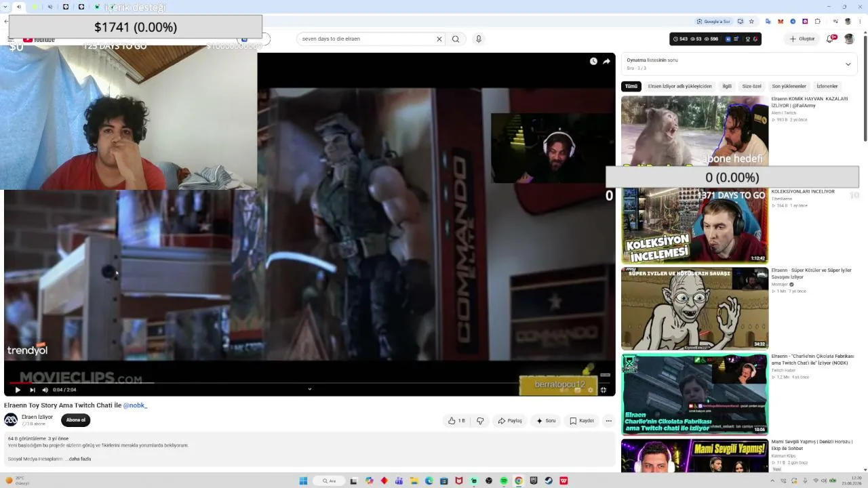The width and height of the screenshot is (868, 488).
Task: Open Google Chrome from the taskbar
Action: pos(519,481)
